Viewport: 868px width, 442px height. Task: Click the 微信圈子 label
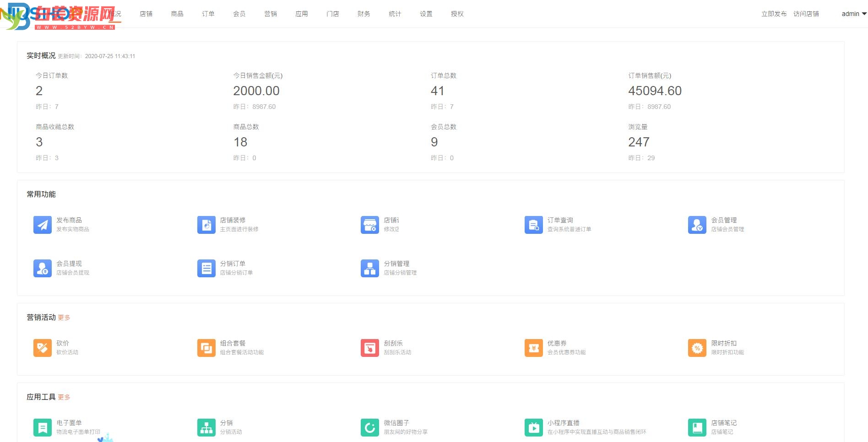(x=396, y=423)
